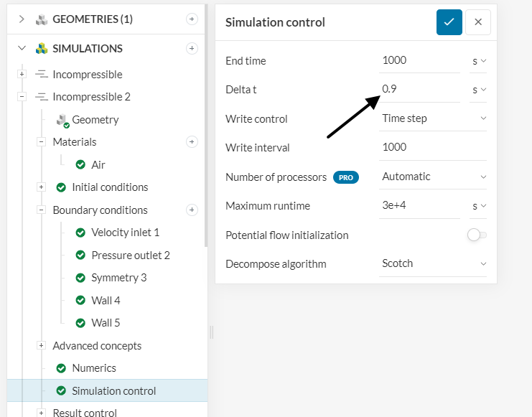The width and height of the screenshot is (532, 417).
Task: Collapse the SIMULATIONS section chevron
Action: coord(22,49)
